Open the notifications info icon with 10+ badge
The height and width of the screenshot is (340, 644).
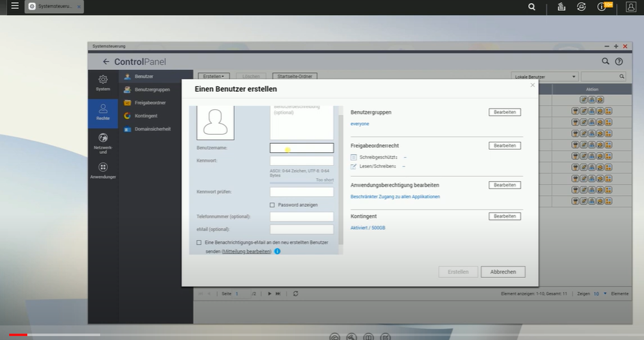pyautogui.click(x=602, y=7)
